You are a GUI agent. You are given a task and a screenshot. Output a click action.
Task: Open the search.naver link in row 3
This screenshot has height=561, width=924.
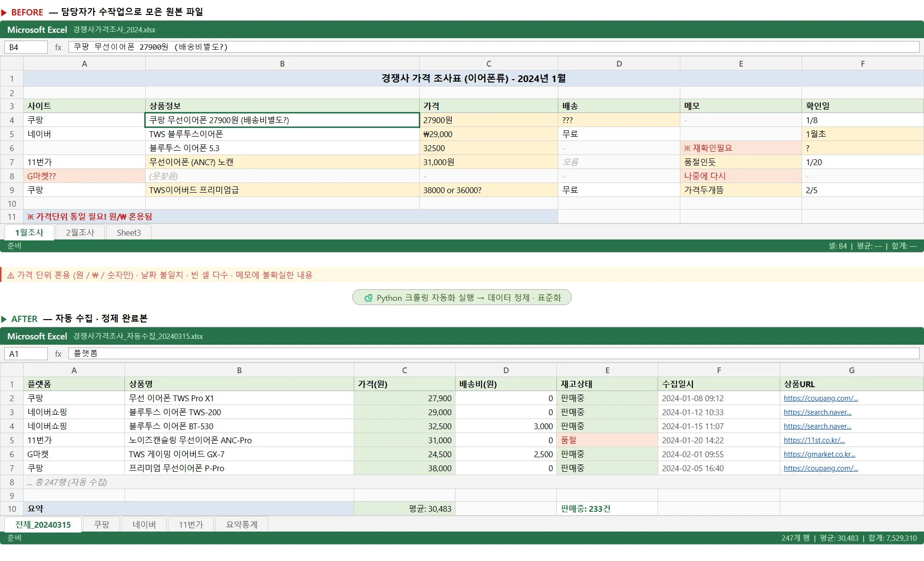pyautogui.click(x=817, y=412)
